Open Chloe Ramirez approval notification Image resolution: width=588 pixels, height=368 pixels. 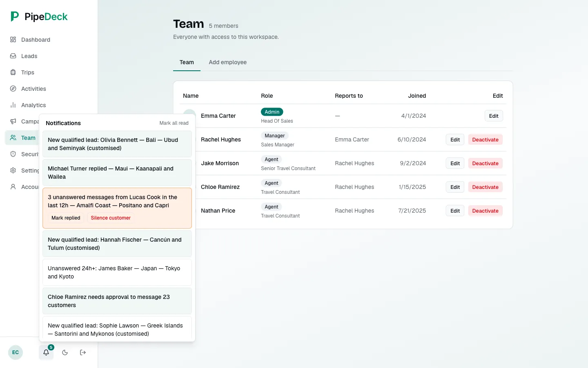coord(117,301)
